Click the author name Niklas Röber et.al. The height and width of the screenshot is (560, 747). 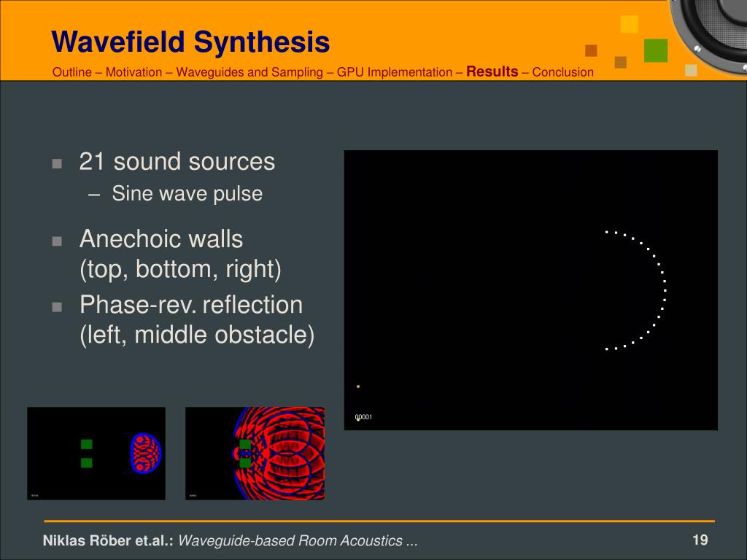[108, 540]
